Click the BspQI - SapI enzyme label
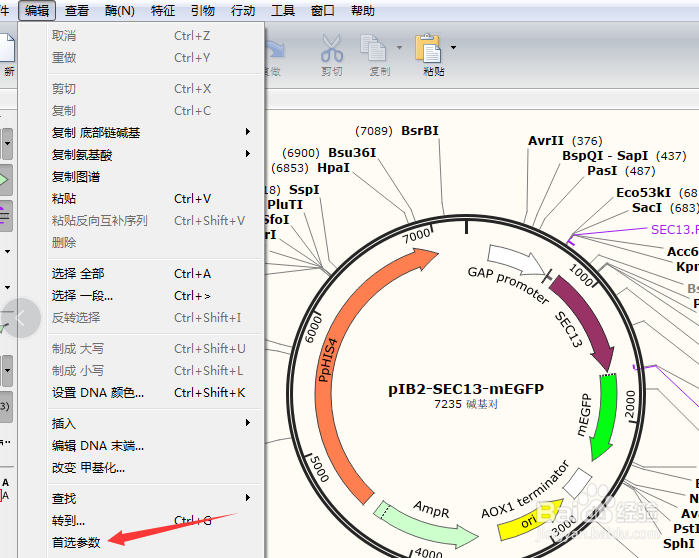This screenshot has width=699, height=558. pos(605,156)
